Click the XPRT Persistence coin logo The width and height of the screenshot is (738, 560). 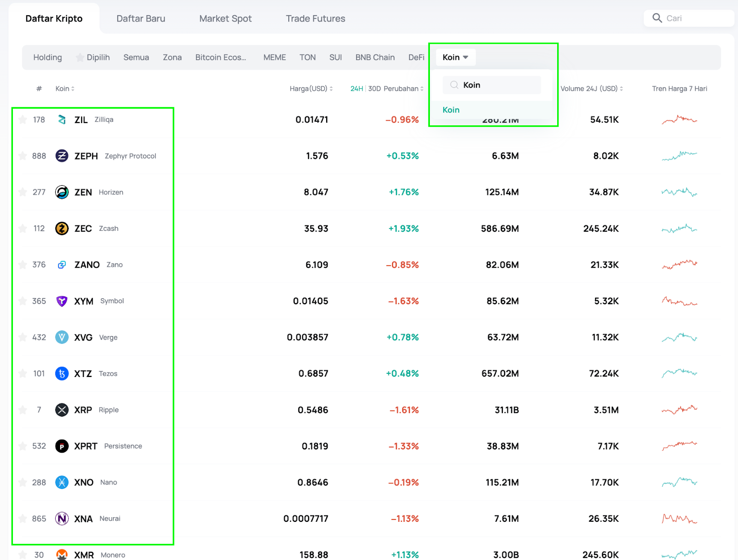click(62, 446)
